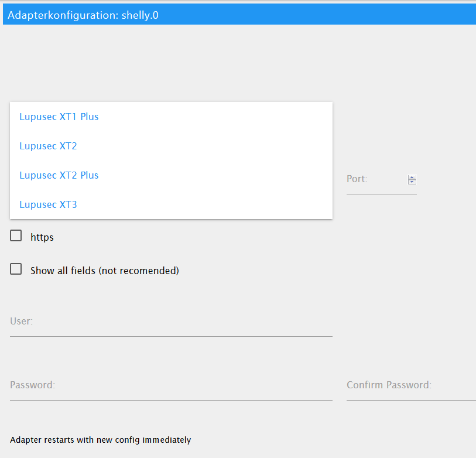Decrease Port value with the down arrow
Screen dimensions: 476x458
click(412, 182)
